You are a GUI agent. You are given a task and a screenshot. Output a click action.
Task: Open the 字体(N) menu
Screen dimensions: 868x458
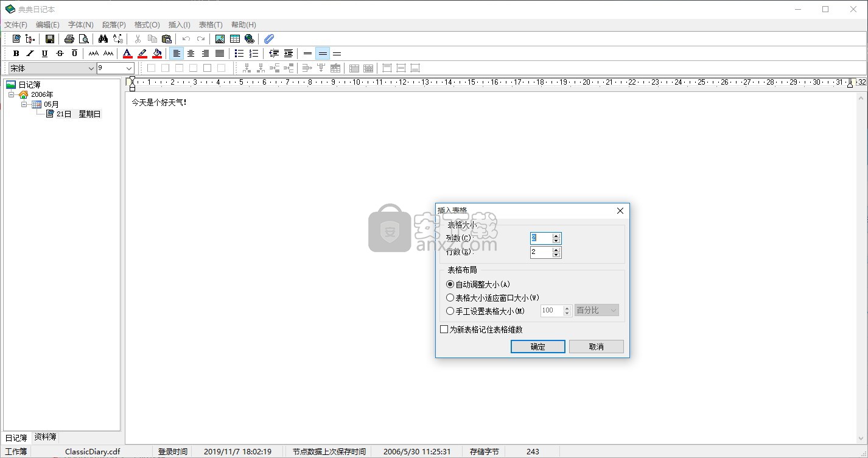[81, 25]
